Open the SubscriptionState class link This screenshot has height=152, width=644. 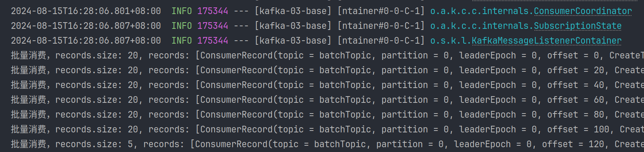point(577,26)
